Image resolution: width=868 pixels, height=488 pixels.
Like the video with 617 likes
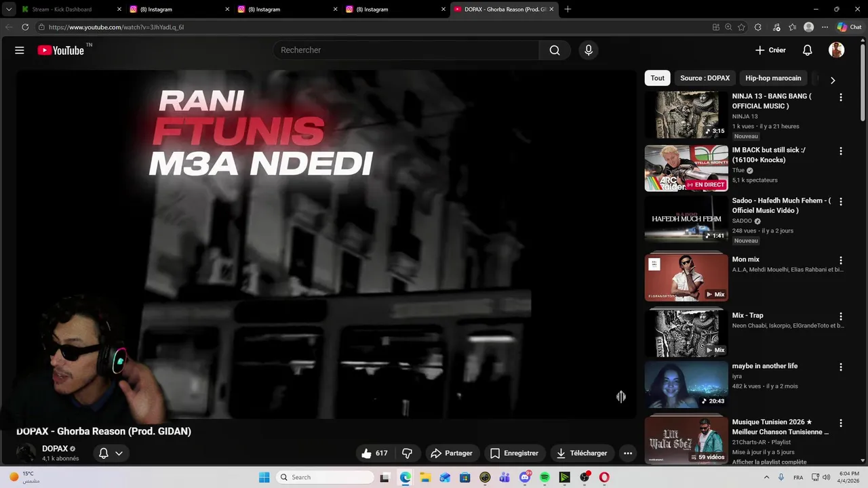[374, 453]
